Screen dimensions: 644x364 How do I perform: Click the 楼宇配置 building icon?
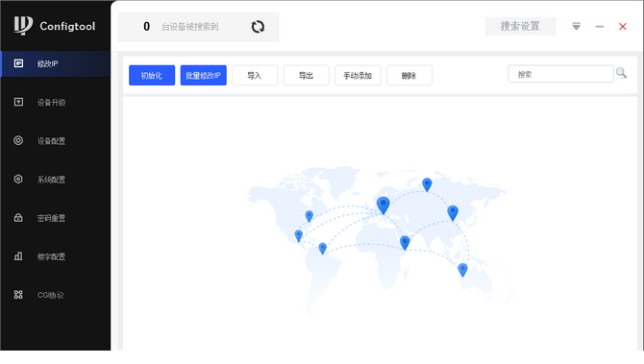tap(18, 256)
